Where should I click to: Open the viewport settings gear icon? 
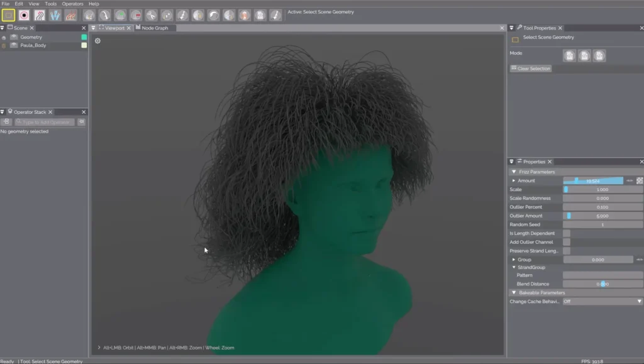click(97, 41)
